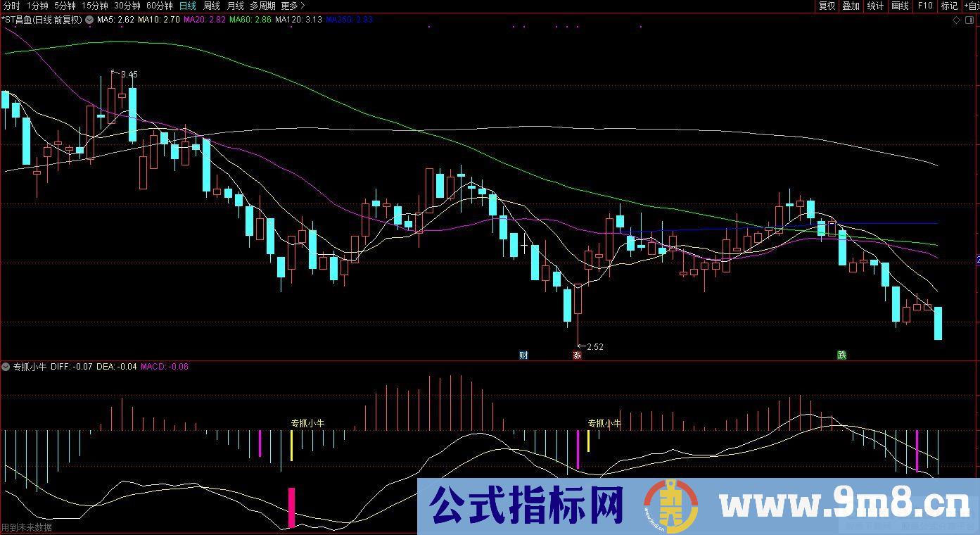Click the 复权 adjustment button
This screenshot has height=535, width=980.
coord(827,6)
